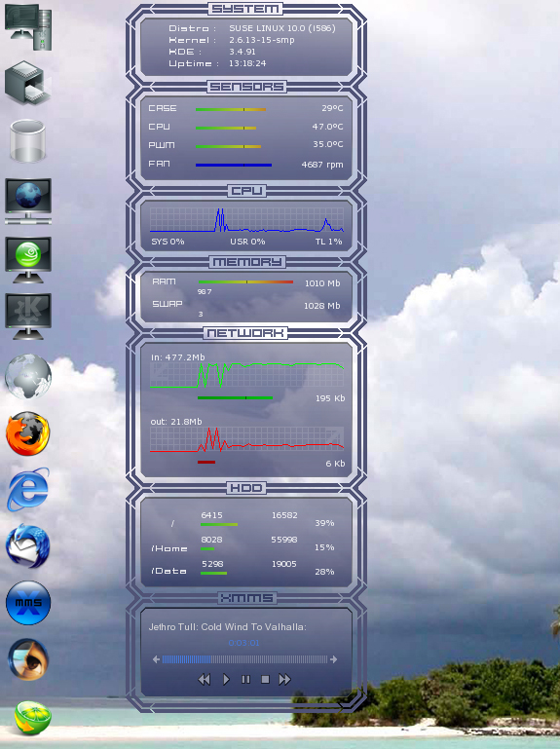
Task: Launch Firefox from the desktop
Action: tap(27, 433)
